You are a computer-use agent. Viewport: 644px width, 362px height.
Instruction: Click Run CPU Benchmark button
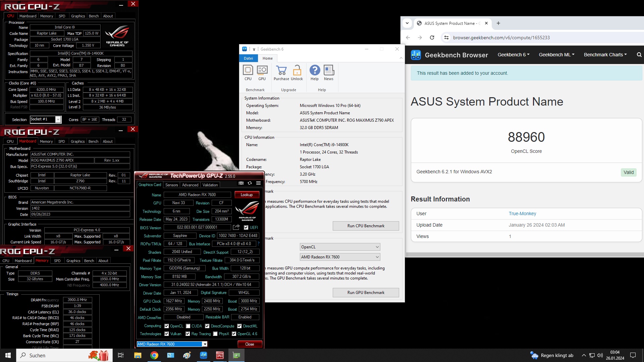coord(366,226)
